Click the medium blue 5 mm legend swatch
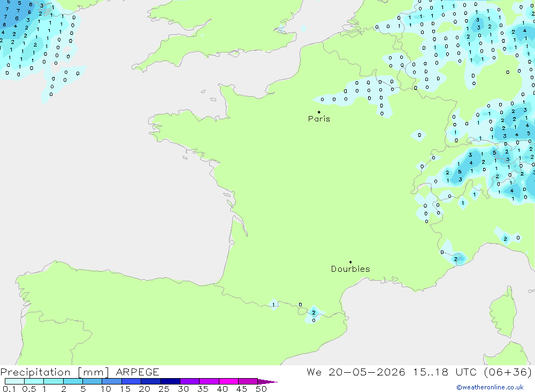Screen dimensions: 535x392 (92, 381)
